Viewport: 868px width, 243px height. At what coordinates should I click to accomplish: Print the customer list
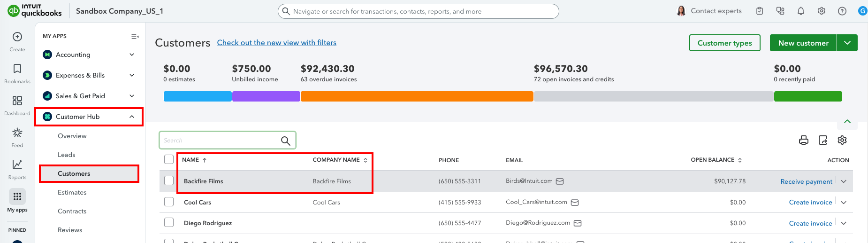804,140
